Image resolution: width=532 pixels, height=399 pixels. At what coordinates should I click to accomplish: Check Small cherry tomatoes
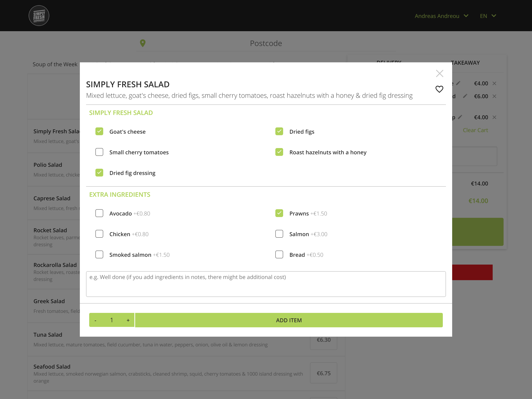click(99, 152)
